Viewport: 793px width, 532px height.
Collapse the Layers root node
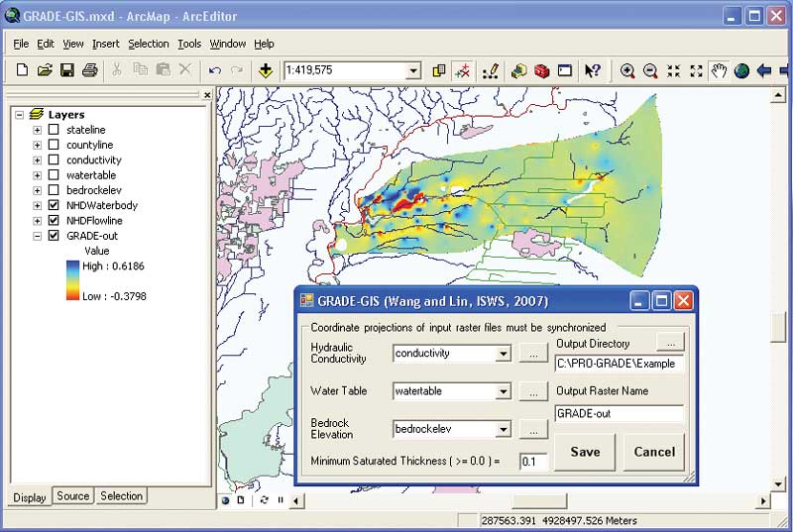[x=19, y=115]
